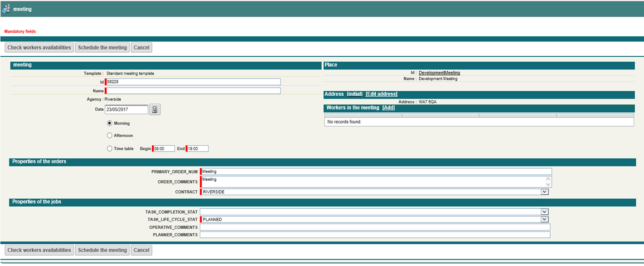644x266 pixels.
Task: Click the top Cancel button
Action: coord(141,48)
